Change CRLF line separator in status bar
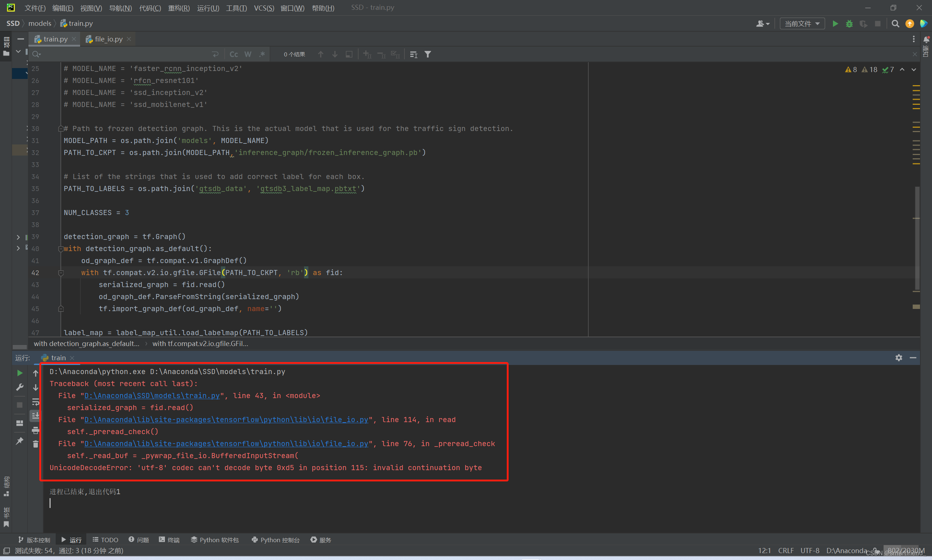This screenshot has width=932, height=560. 786,551
